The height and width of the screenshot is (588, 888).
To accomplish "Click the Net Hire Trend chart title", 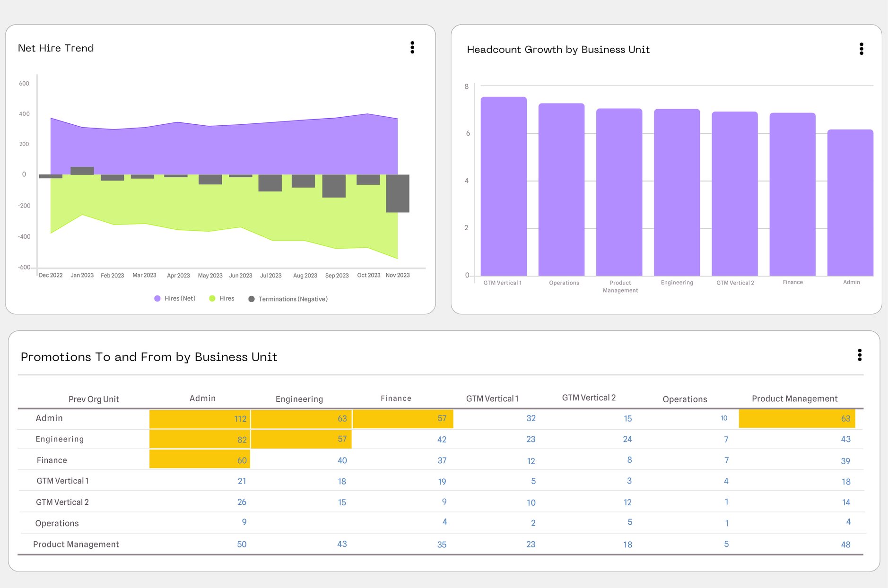I will pos(56,48).
